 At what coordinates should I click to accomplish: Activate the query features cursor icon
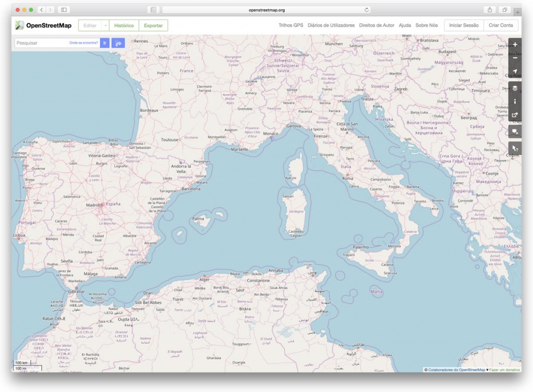tap(515, 148)
